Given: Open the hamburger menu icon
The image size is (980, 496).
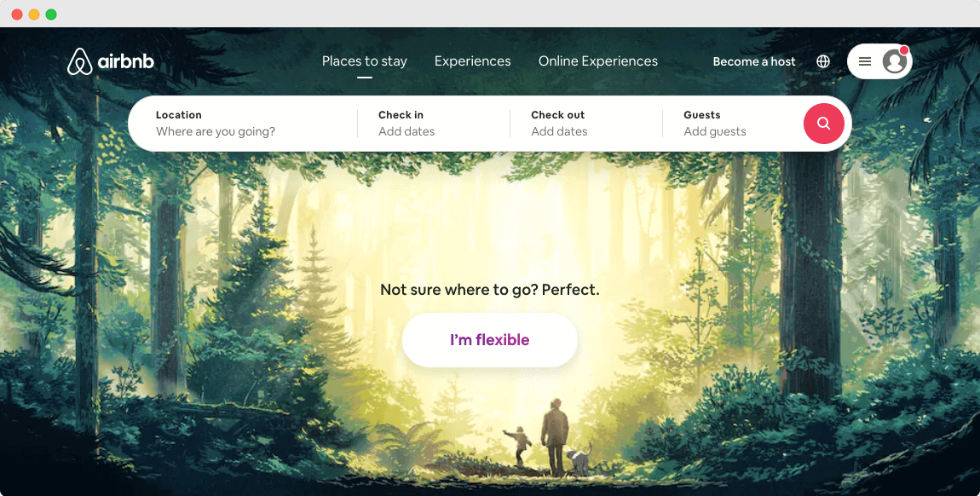Looking at the screenshot, I should pyautogui.click(x=865, y=61).
